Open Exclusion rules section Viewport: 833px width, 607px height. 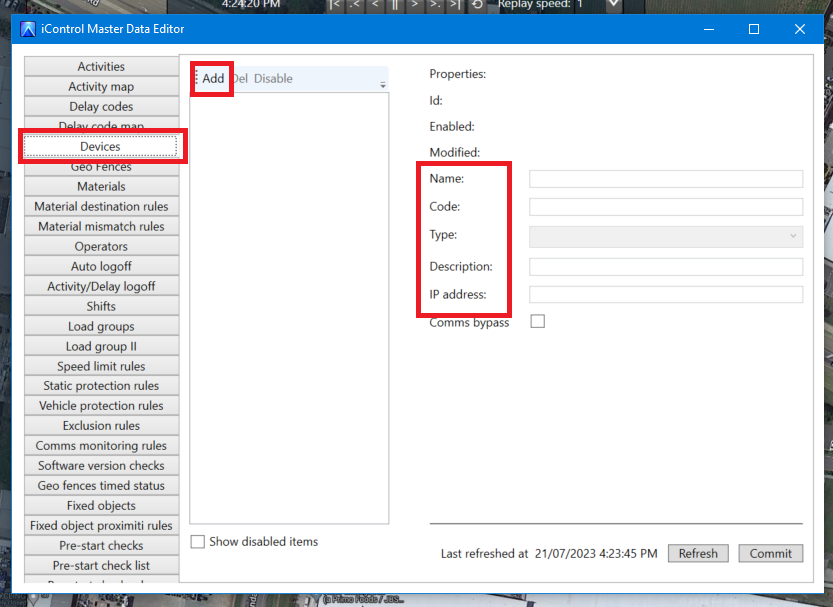point(101,425)
